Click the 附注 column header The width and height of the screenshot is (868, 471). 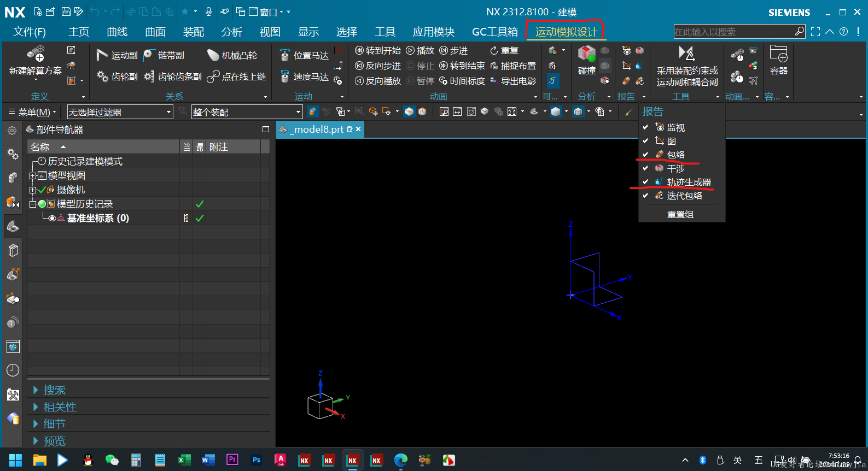234,147
